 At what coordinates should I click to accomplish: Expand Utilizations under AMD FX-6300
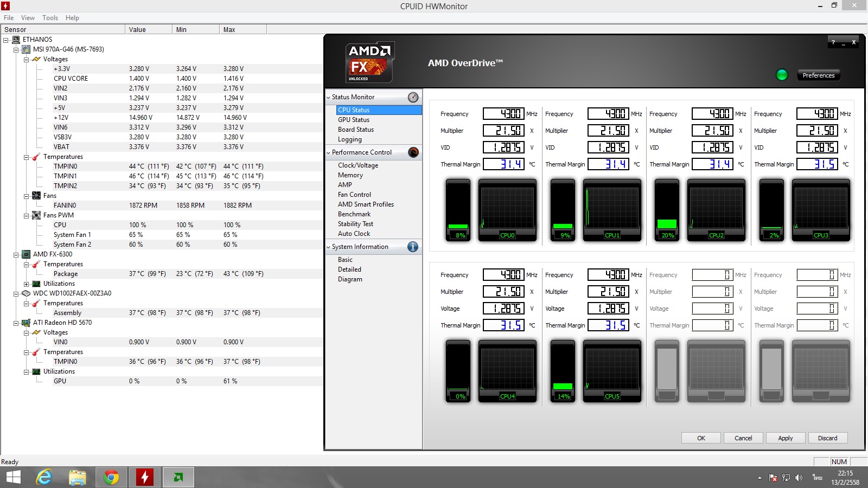coord(26,284)
